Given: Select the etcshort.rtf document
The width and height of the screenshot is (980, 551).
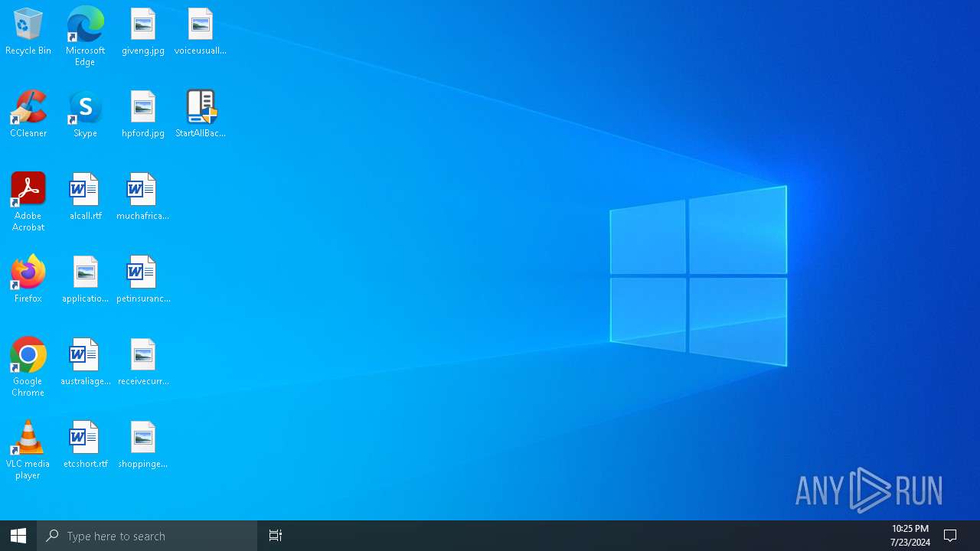Looking at the screenshot, I should (x=85, y=445).
